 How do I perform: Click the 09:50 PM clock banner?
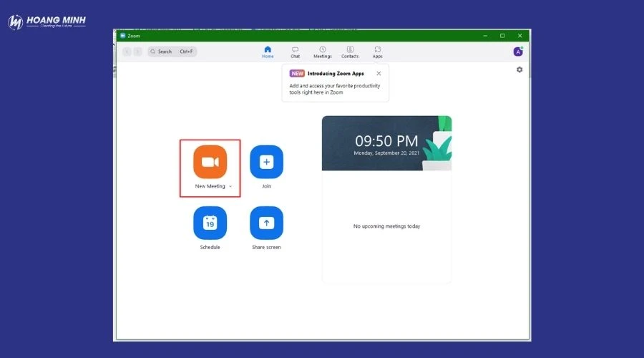(x=386, y=143)
